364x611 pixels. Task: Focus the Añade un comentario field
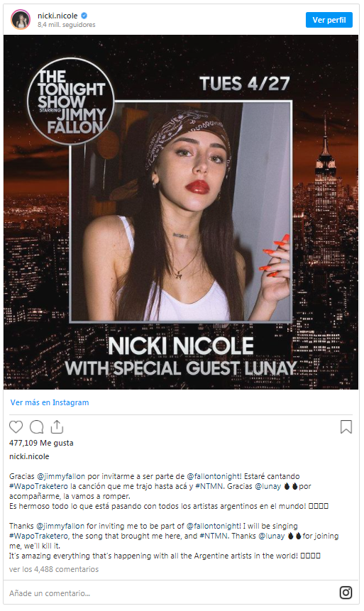(x=172, y=593)
